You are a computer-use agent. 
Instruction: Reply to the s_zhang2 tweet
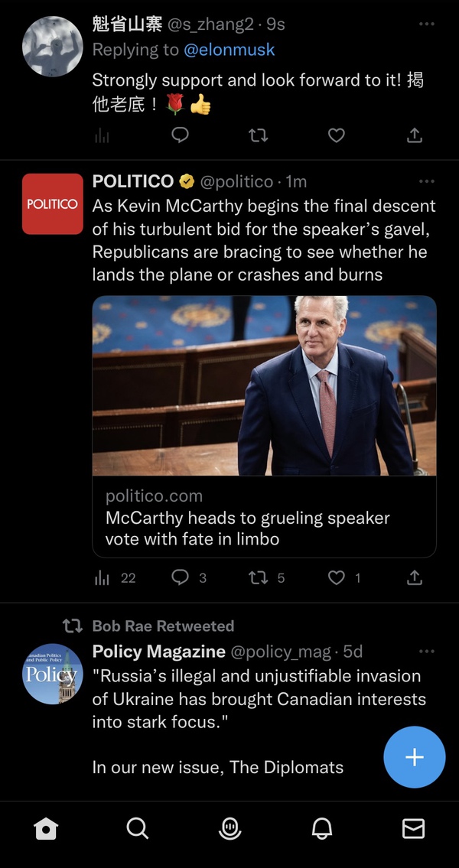point(181,135)
